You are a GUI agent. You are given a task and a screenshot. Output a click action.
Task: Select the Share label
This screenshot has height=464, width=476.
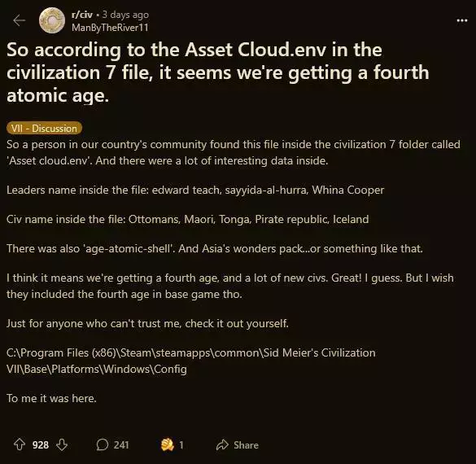[x=246, y=445]
